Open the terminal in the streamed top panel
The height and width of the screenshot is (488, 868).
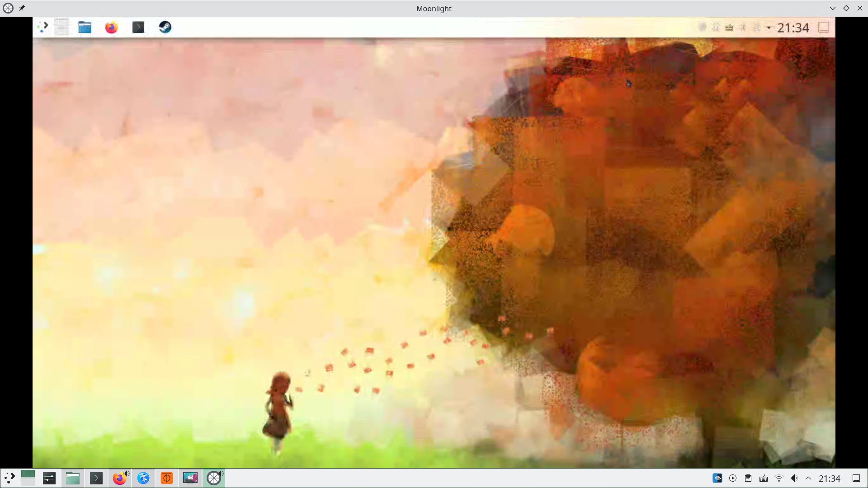click(138, 27)
